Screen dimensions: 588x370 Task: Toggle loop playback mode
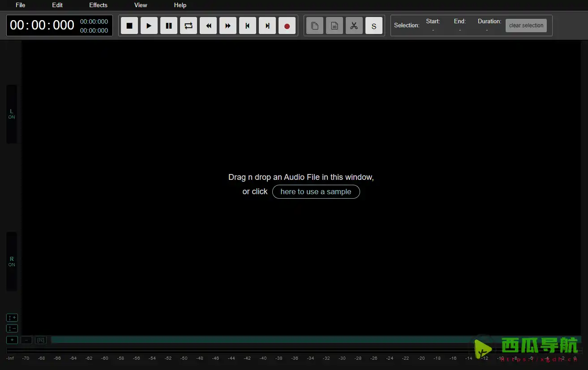[189, 26]
